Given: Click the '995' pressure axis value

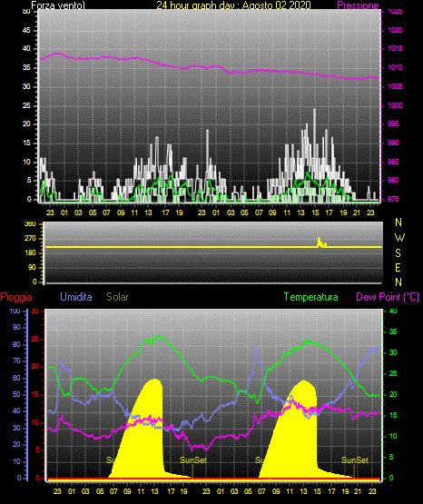Looking at the screenshot, I should [x=393, y=124].
